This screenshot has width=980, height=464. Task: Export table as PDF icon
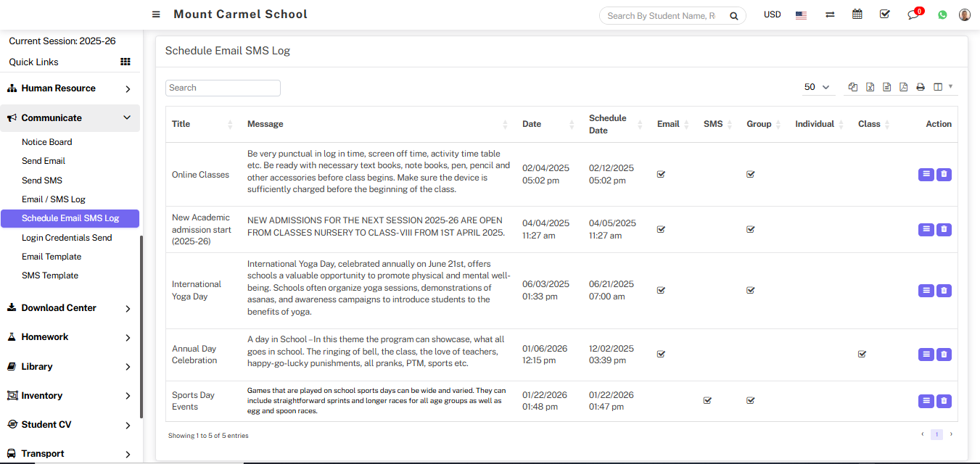(903, 87)
